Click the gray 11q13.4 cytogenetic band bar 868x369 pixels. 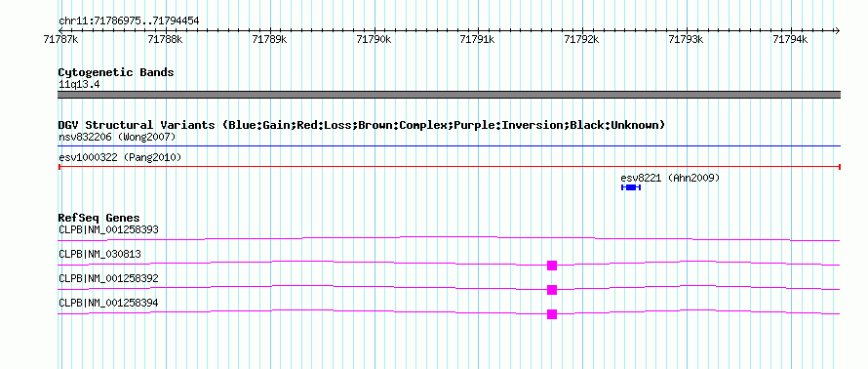[449, 95]
